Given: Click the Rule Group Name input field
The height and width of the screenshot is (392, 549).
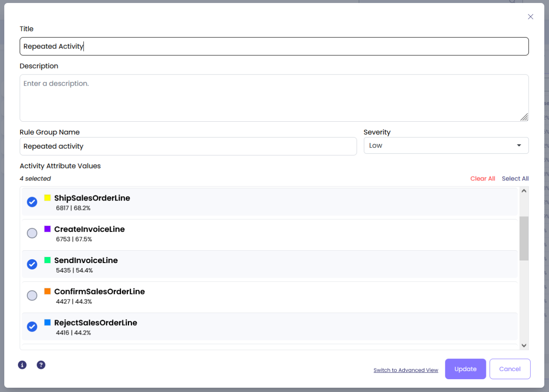Looking at the screenshot, I should pyautogui.click(x=188, y=147).
